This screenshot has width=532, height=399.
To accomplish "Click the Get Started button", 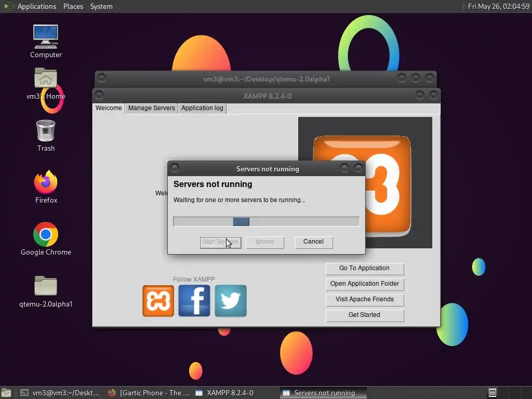I will click(365, 315).
